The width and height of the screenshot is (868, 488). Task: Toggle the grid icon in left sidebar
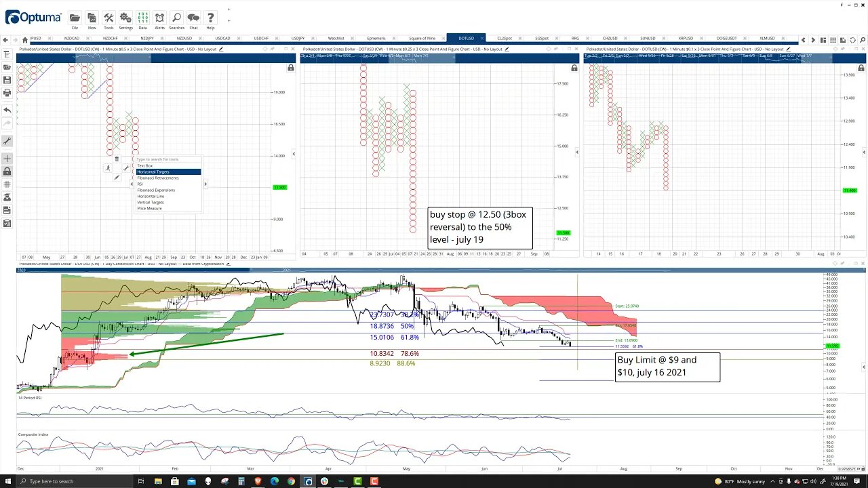pos(7,184)
